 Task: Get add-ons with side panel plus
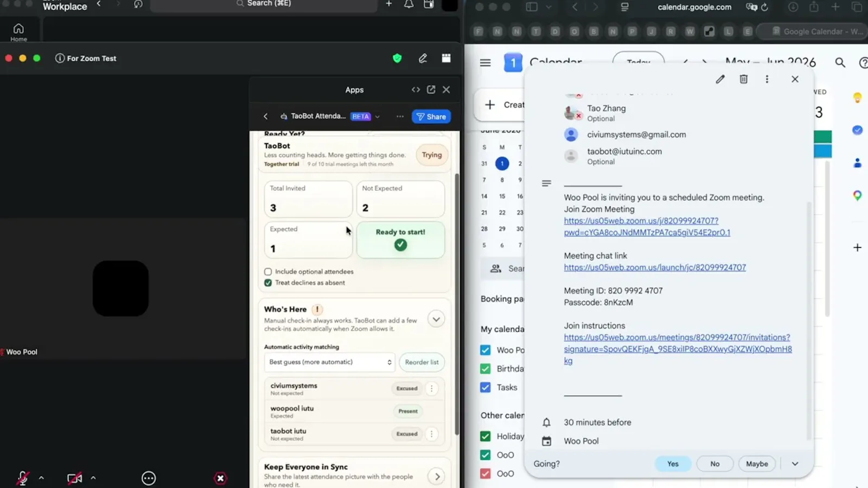857,247
